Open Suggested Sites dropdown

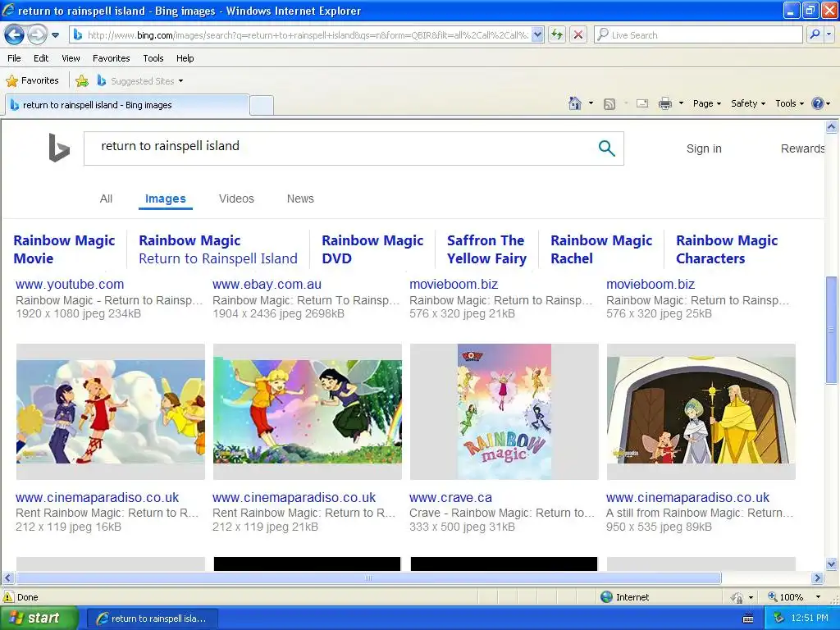click(139, 81)
